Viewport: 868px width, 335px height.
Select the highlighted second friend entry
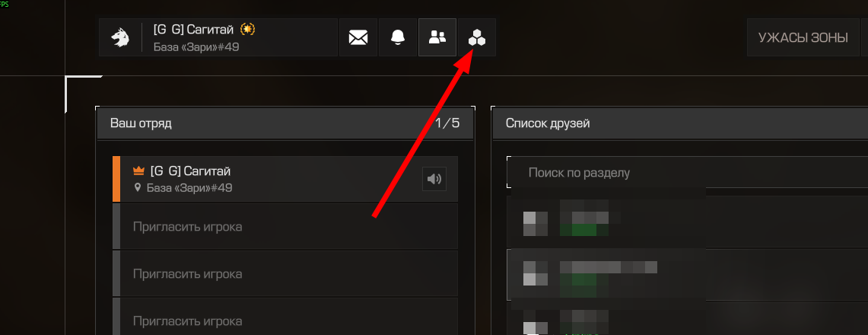tap(687, 275)
